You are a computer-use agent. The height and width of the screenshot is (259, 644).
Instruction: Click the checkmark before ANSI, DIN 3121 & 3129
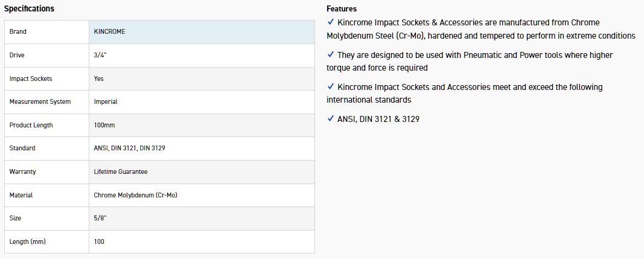point(330,119)
